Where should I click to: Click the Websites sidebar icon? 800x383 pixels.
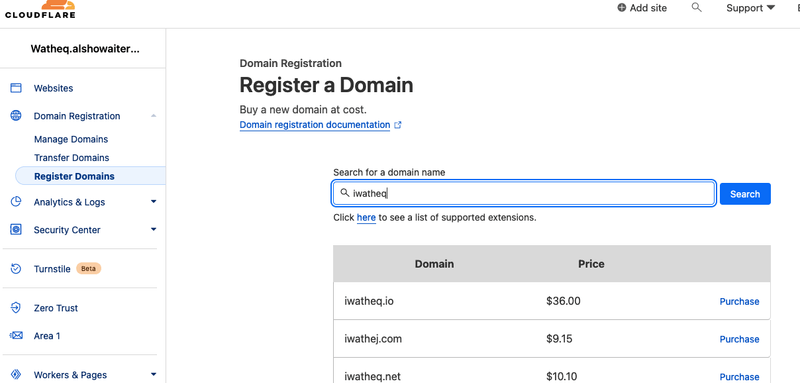16,88
